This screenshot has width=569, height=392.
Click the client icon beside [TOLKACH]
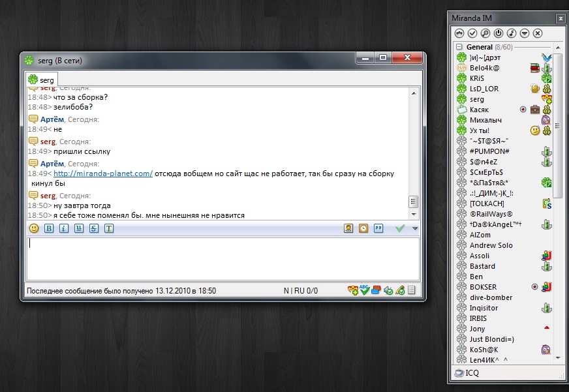tap(547, 204)
